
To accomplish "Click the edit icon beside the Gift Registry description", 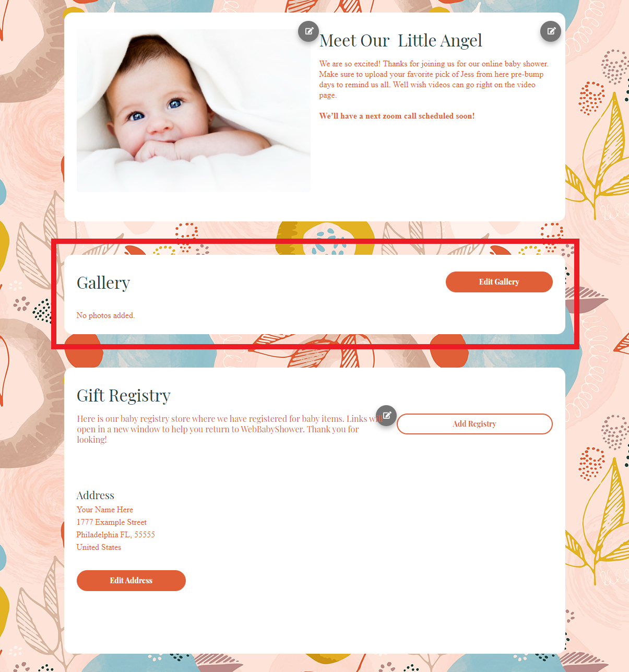I will click(386, 416).
